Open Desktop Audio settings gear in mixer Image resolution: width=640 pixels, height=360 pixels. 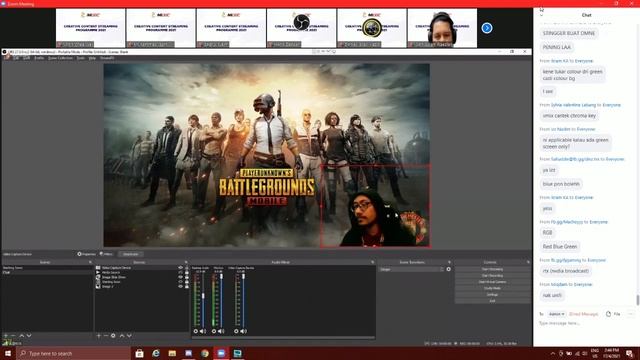[196, 331]
